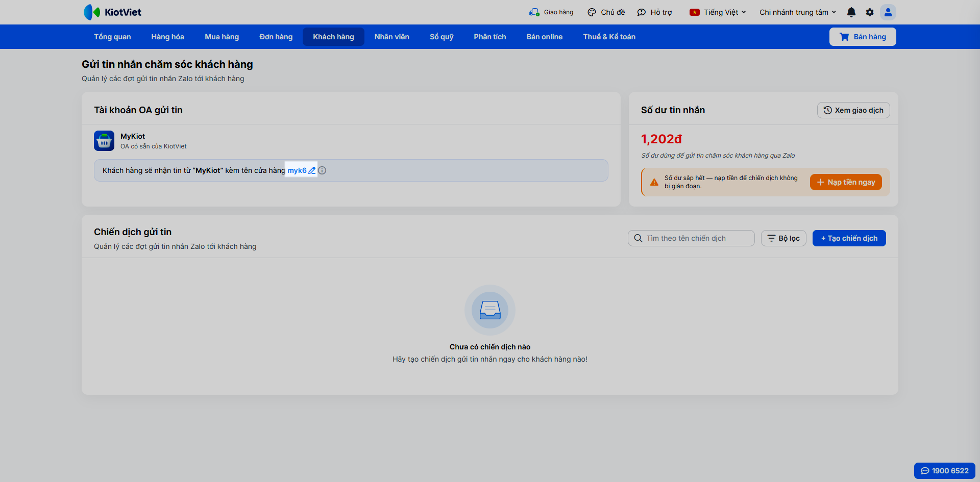Switch to Hàng hóa menu
This screenshot has width=980, height=482.
[x=167, y=37]
